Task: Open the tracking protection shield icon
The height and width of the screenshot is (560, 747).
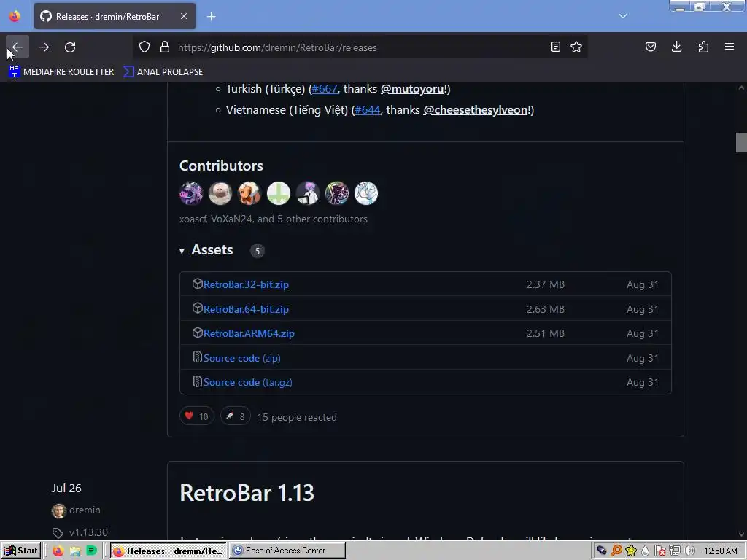Action: [144, 47]
